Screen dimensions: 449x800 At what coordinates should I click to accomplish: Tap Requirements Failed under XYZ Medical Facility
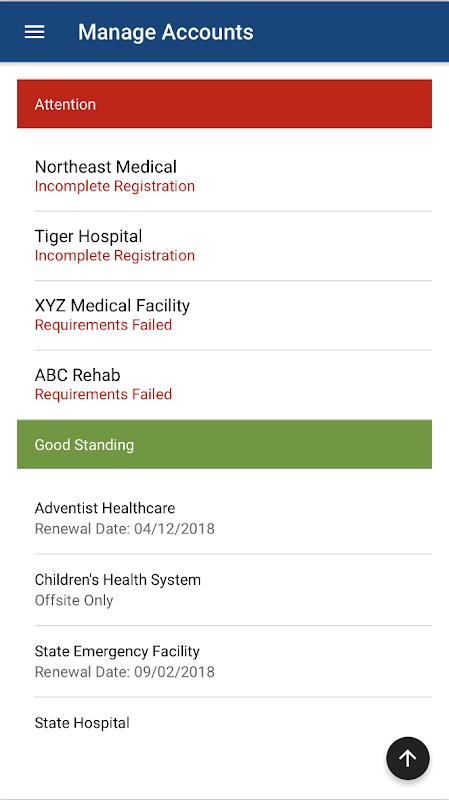103,325
